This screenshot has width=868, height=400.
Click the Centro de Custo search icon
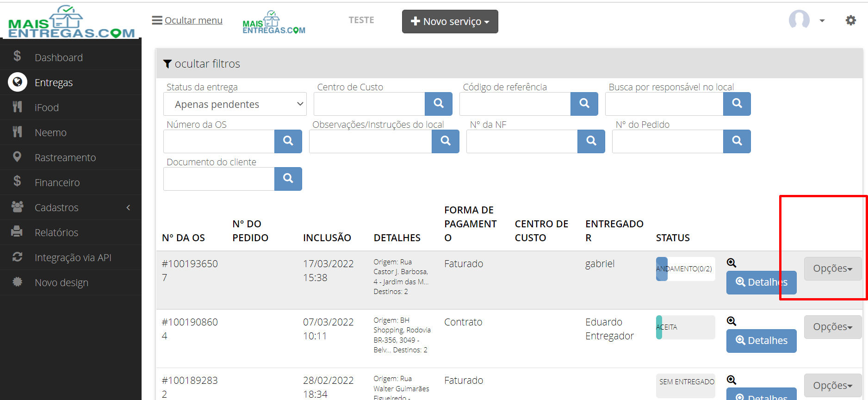(439, 104)
